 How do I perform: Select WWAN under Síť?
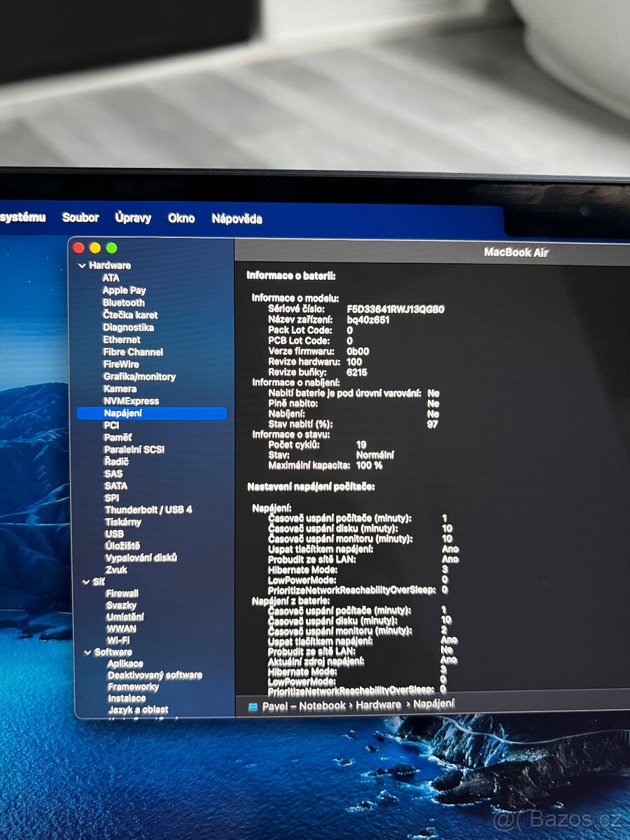(122, 629)
